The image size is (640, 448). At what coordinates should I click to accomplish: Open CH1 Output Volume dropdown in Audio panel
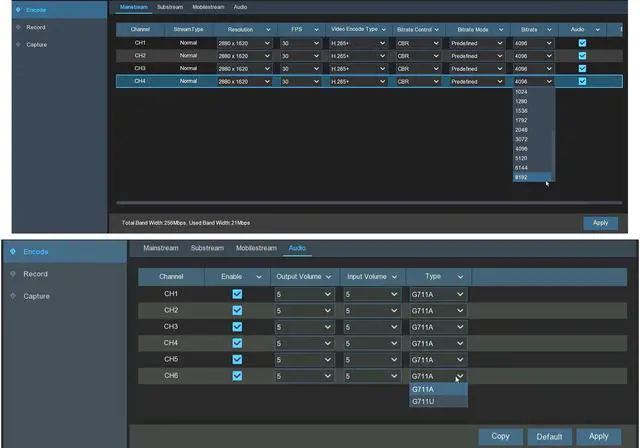point(304,294)
